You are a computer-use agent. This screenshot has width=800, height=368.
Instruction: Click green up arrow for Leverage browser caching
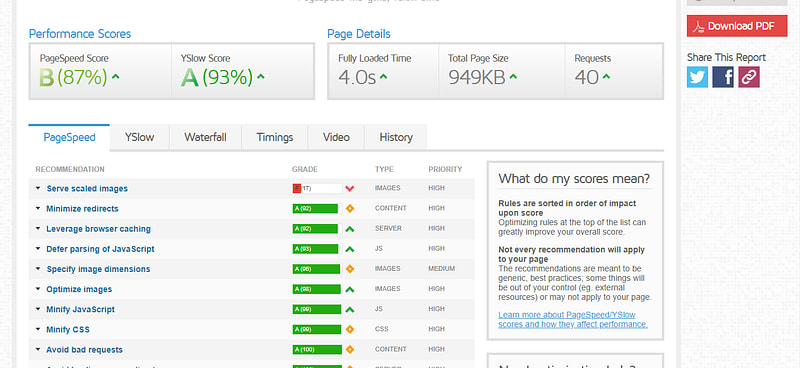[349, 229]
